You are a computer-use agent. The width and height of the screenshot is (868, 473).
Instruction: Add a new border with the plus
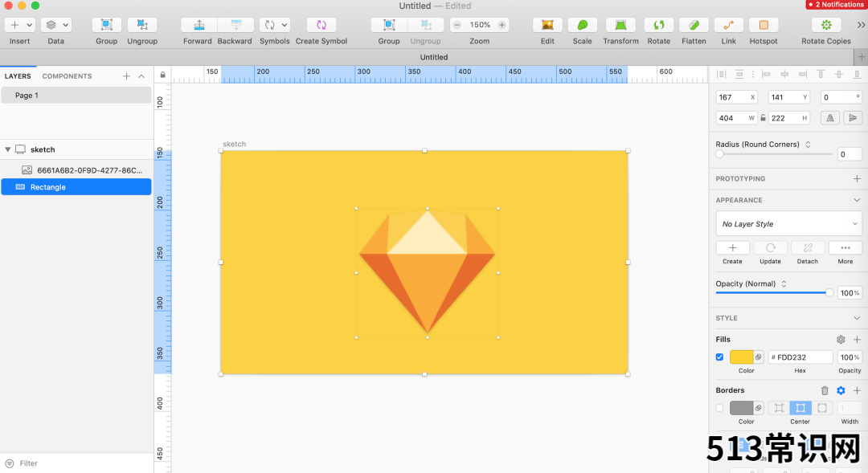coord(857,390)
